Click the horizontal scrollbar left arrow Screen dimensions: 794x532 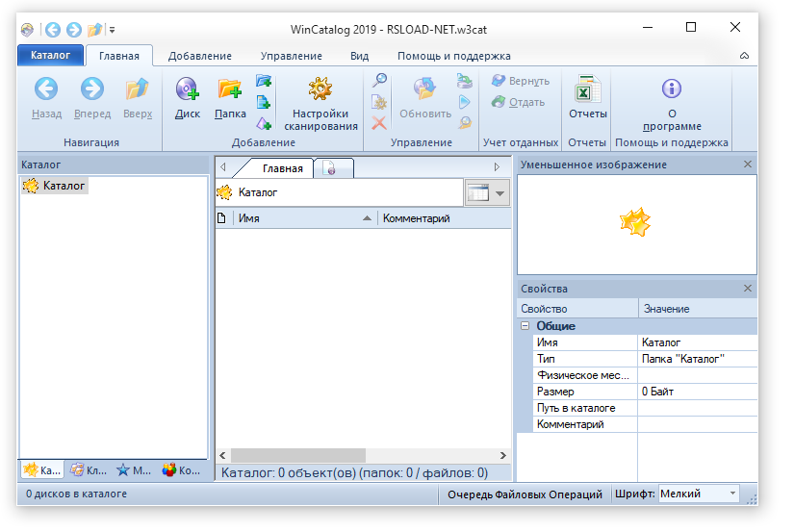click(x=223, y=456)
